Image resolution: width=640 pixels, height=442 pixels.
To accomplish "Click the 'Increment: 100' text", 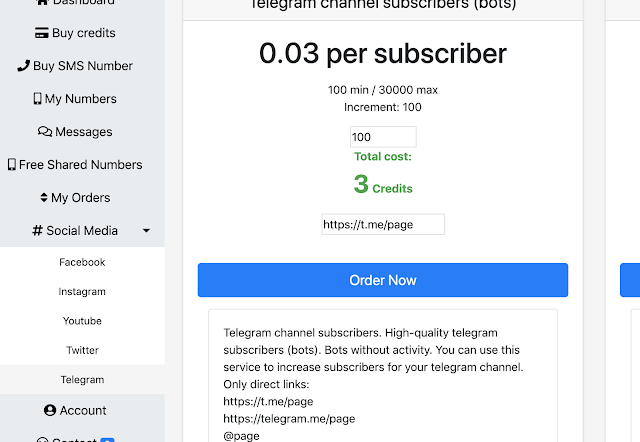I will [383, 107].
